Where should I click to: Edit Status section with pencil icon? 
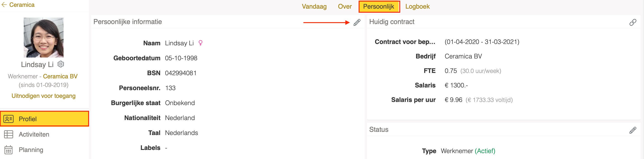[x=632, y=130]
